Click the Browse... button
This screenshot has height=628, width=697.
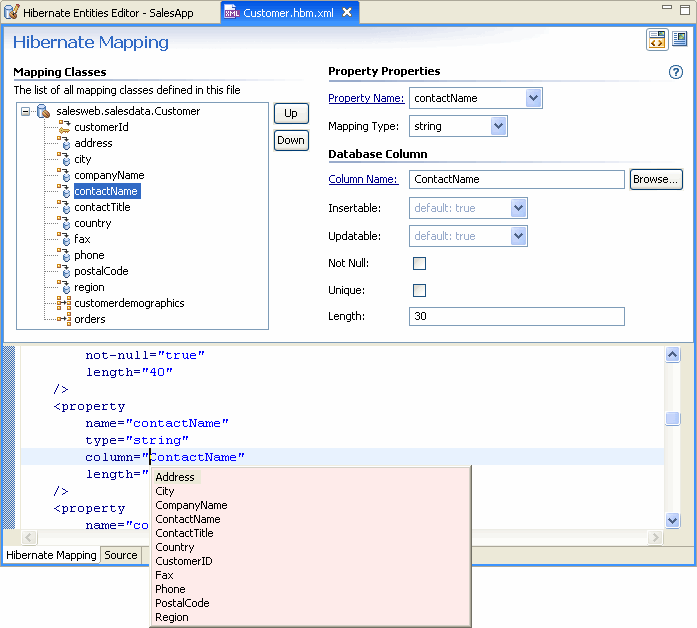(656, 179)
